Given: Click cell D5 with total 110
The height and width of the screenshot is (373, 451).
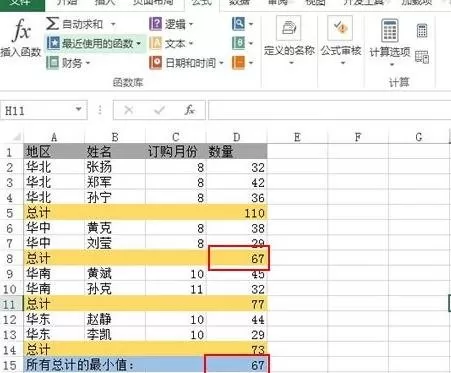Looking at the screenshot, I should coord(237,213).
